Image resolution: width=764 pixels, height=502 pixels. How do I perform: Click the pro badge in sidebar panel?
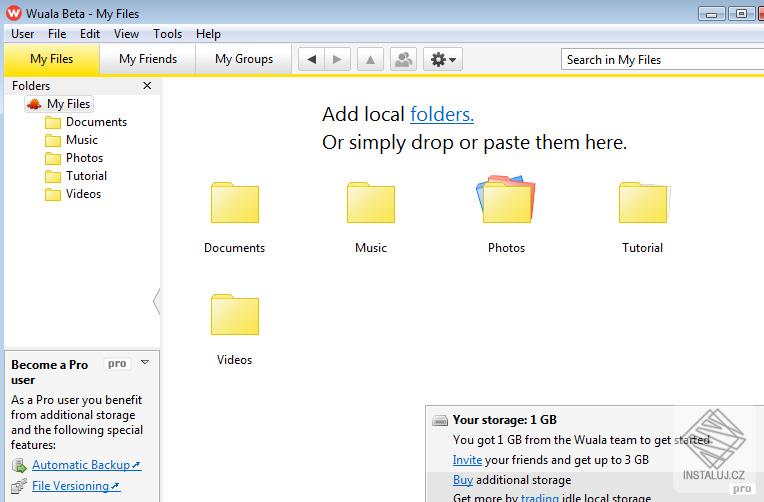(x=117, y=364)
